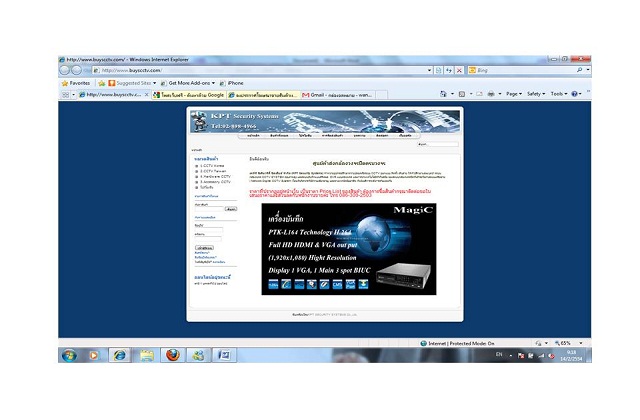Open the search provider dropdown arrow
The width and height of the screenshot is (640, 420).
coord(588,70)
